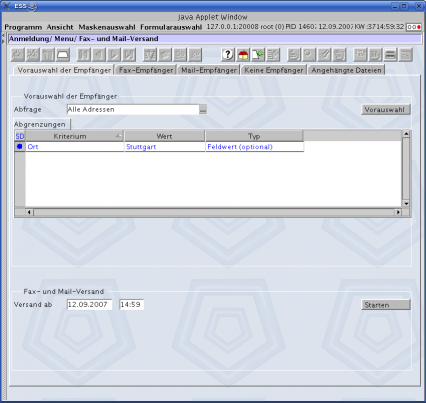Click the Vorauswahl button
This screenshot has height=403, width=426.
[386, 110]
